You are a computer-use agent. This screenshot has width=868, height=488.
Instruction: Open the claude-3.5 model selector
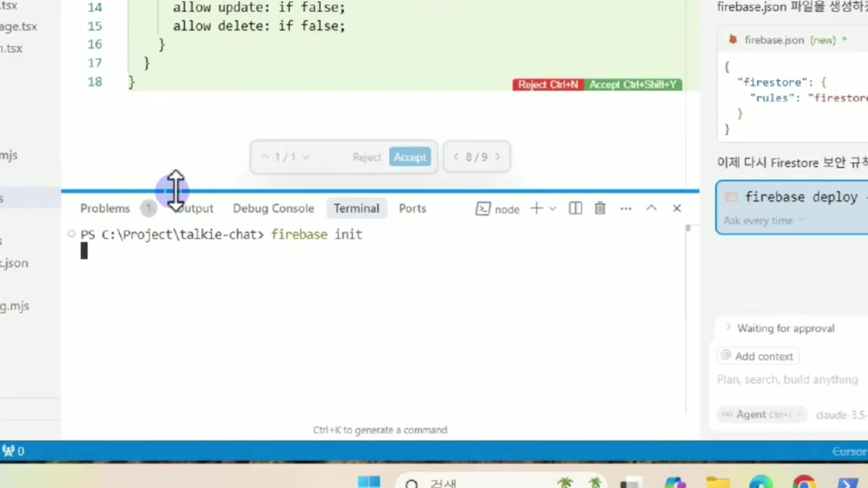tap(841, 415)
